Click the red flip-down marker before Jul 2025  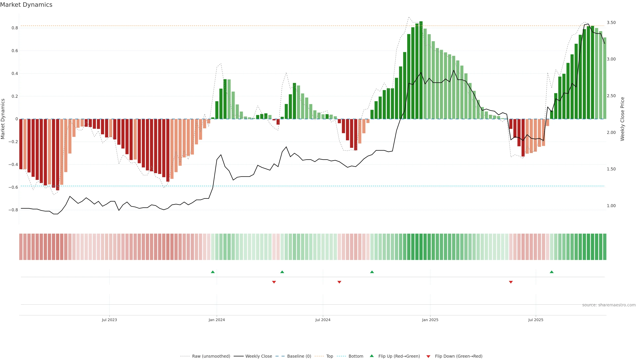511,282
